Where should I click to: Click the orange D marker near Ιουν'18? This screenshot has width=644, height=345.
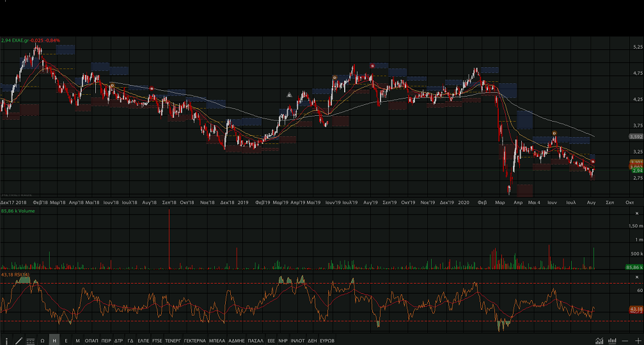tap(112, 85)
